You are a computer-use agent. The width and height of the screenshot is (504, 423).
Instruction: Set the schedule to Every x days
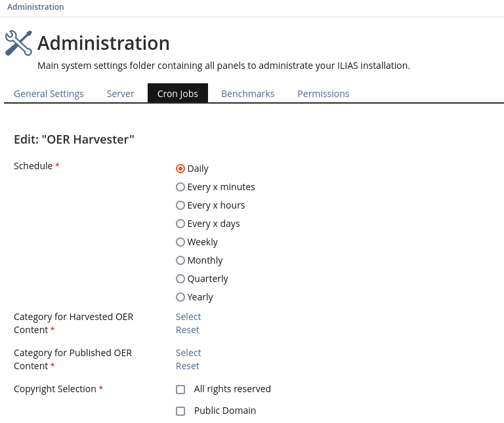180,224
